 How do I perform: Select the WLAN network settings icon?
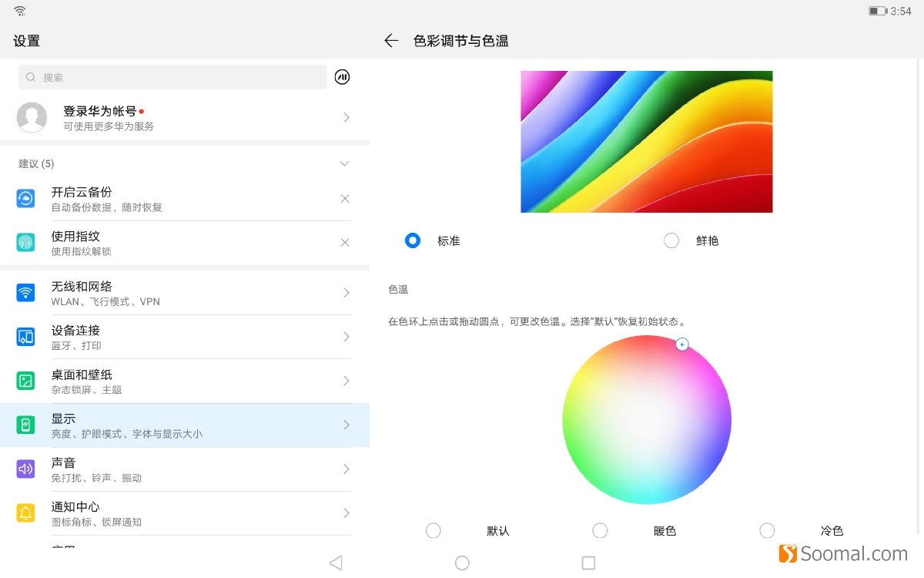25,293
